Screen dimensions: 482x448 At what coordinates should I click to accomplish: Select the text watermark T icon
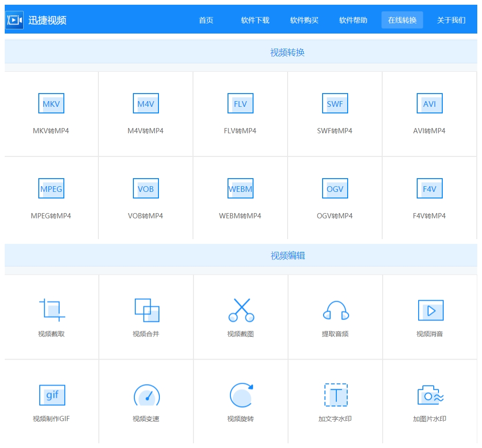pos(336,395)
